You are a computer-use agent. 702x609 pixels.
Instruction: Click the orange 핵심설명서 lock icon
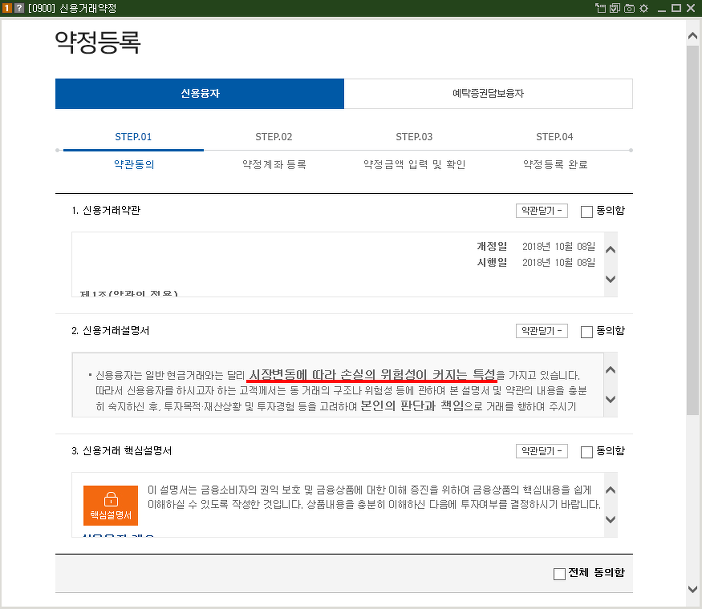click(111, 506)
